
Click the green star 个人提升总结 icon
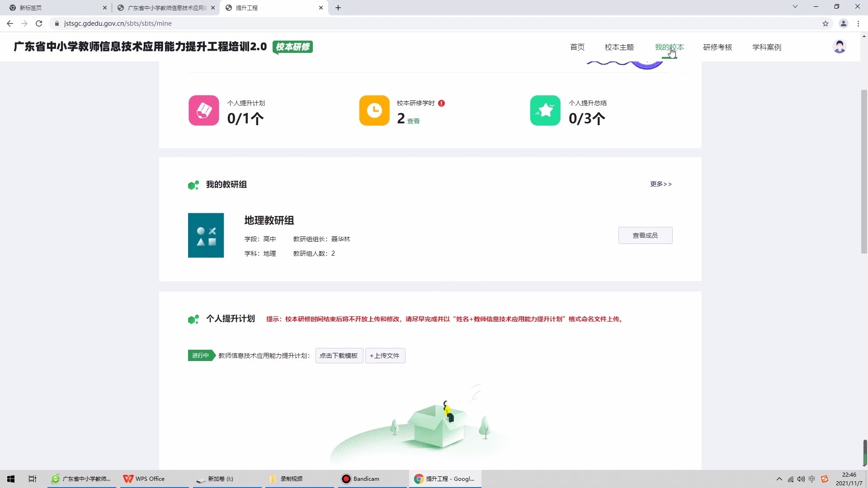tap(545, 110)
